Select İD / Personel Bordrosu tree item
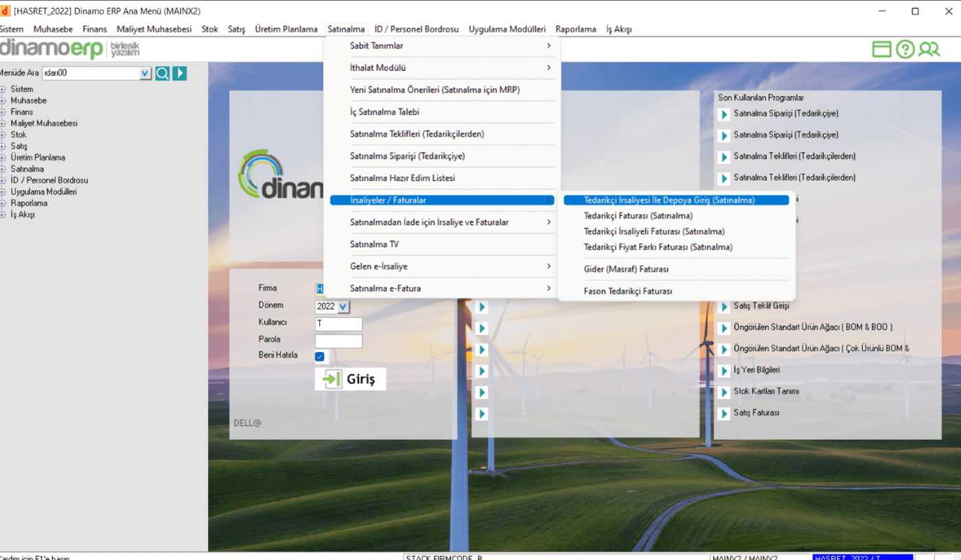This screenshot has width=961, height=560. [49, 180]
